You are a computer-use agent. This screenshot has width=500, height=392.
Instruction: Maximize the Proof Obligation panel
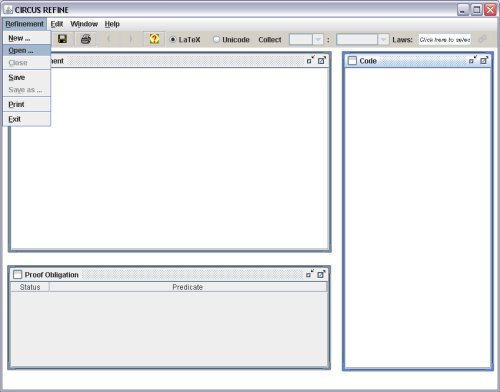point(321,274)
